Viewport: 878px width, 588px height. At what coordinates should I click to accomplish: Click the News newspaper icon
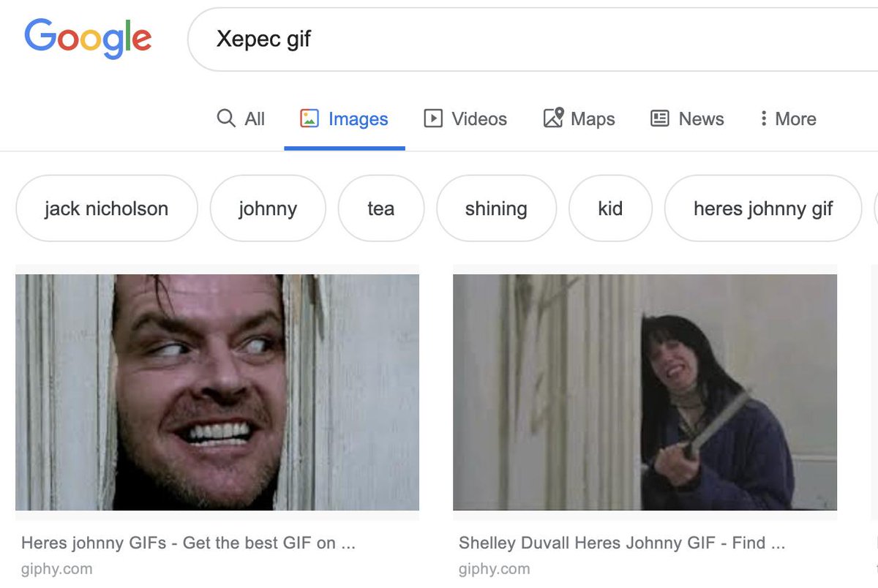point(660,118)
